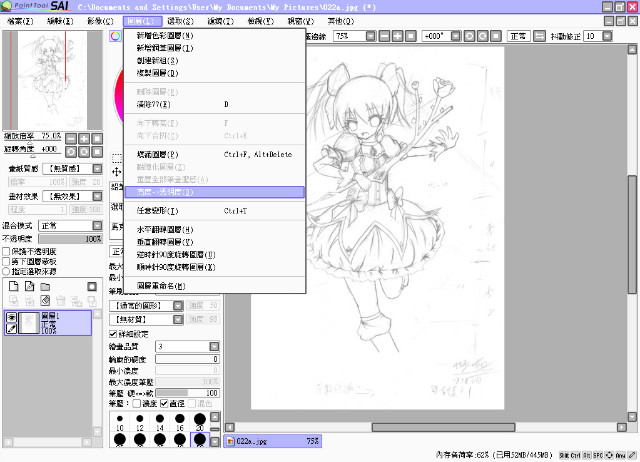Click top toolbar zoom out minus button
640x462 pixels.
(x=384, y=36)
